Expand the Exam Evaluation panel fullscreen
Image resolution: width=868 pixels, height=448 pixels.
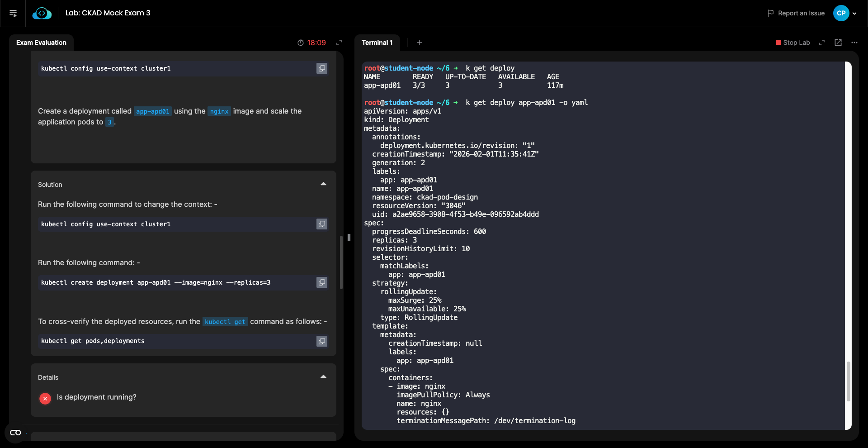(x=339, y=43)
